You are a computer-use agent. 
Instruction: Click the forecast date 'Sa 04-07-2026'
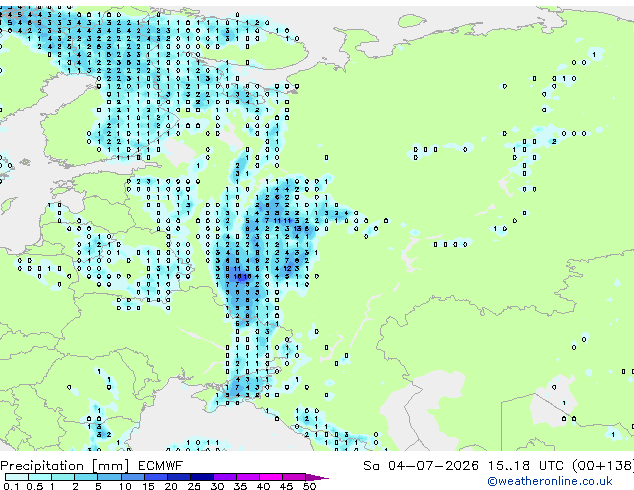coord(421,466)
